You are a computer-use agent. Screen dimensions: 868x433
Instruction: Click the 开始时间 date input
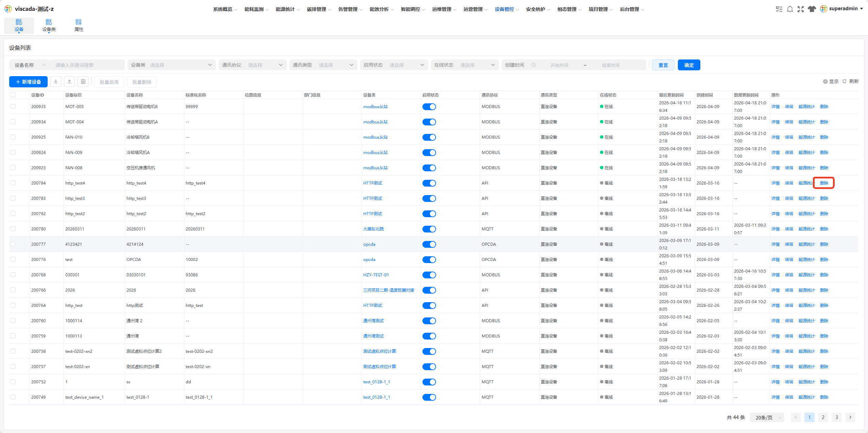[560, 65]
